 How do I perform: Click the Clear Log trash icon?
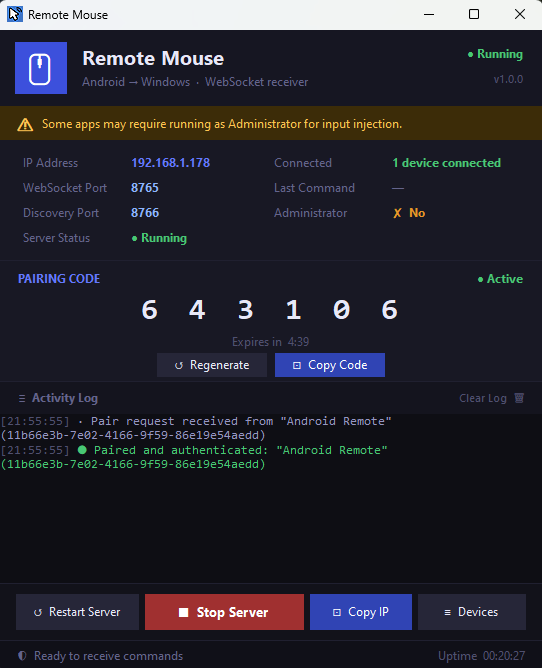point(519,398)
